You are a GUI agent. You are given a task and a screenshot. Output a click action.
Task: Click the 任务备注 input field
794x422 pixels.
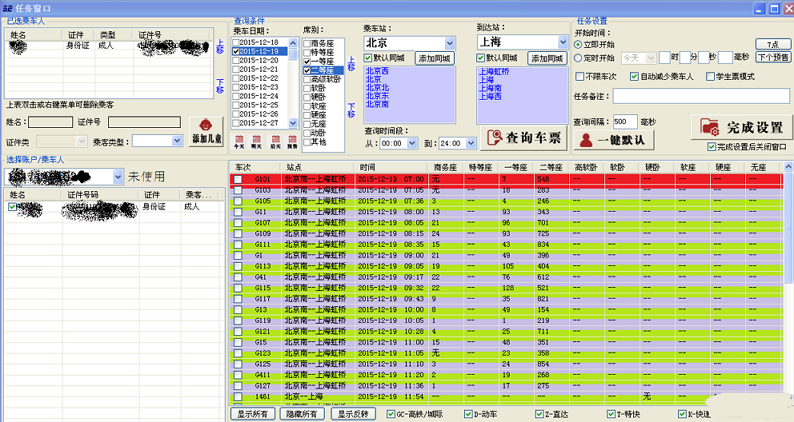click(x=701, y=96)
